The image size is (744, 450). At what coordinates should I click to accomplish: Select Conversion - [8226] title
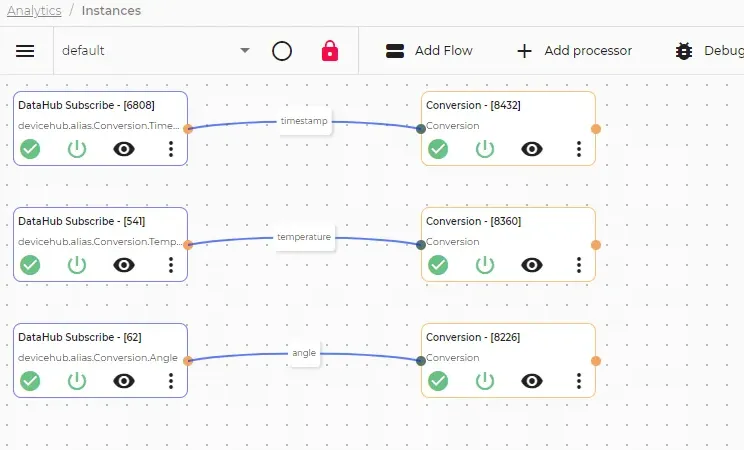tap(473, 337)
